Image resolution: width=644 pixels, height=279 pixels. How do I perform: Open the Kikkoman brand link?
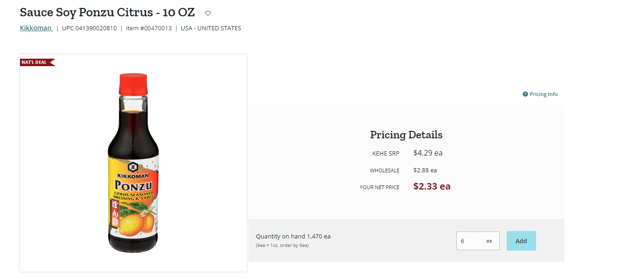tap(36, 28)
